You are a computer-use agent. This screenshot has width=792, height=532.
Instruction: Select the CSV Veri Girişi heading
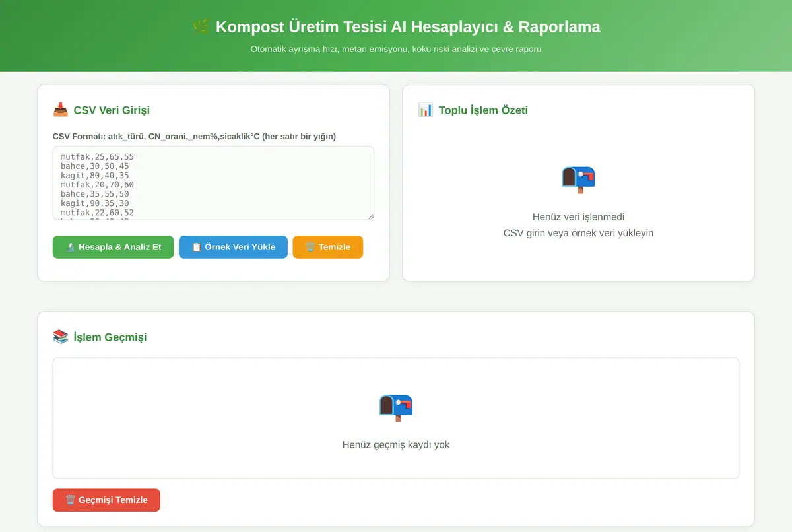(x=112, y=110)
